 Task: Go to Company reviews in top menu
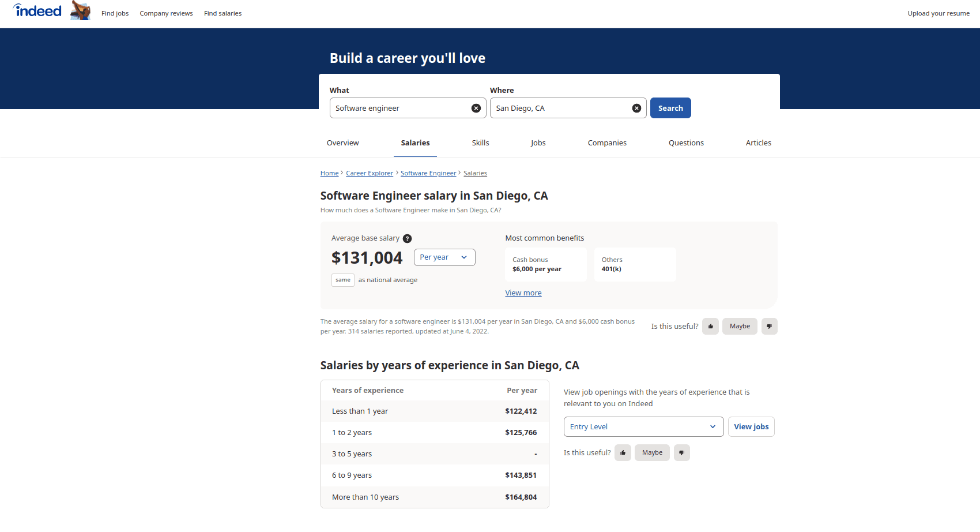click(x=166, y=13)
